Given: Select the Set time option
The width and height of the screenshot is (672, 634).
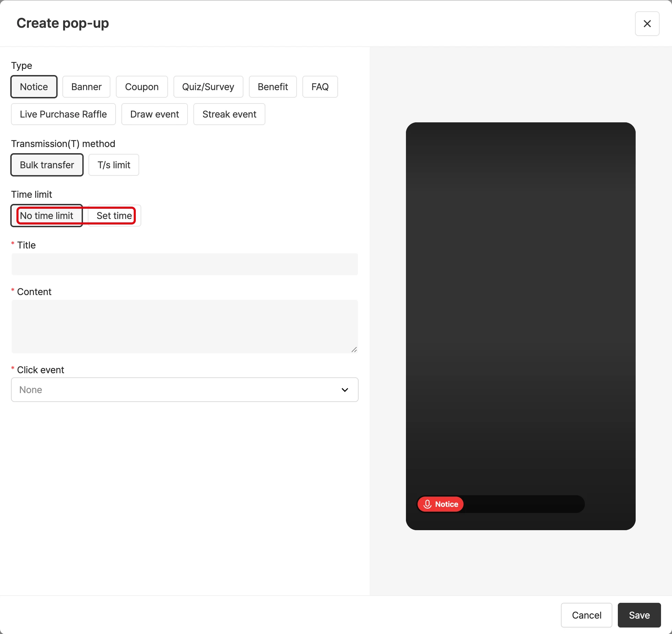Looking at the screenshot, I should [x=114, y=216].
